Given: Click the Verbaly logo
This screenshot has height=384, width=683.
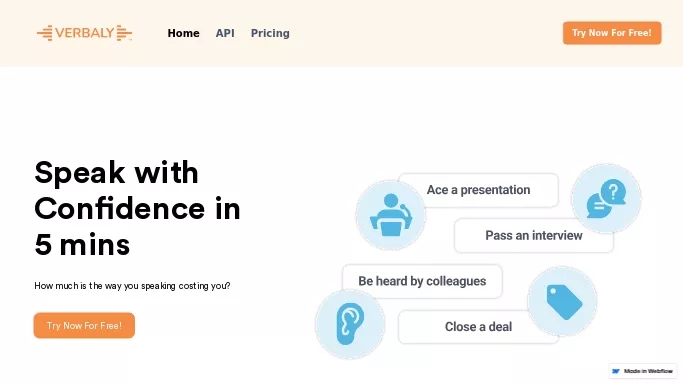Looking at the screenshot, I should point(85,33).
